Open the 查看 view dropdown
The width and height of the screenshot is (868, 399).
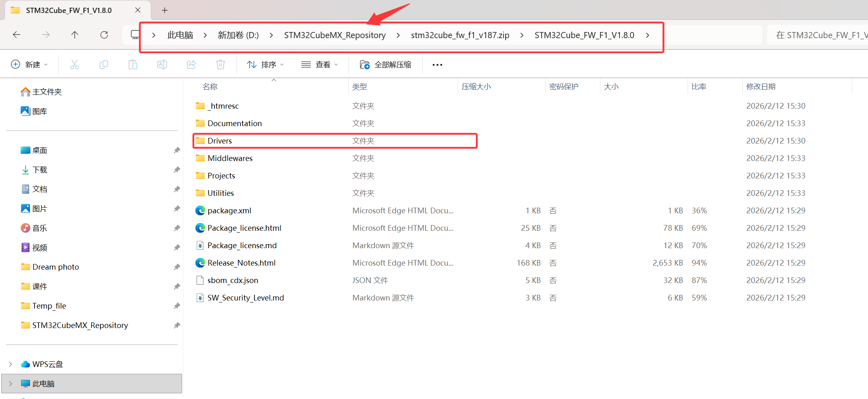pyautogui.click(x=320, y=64)
